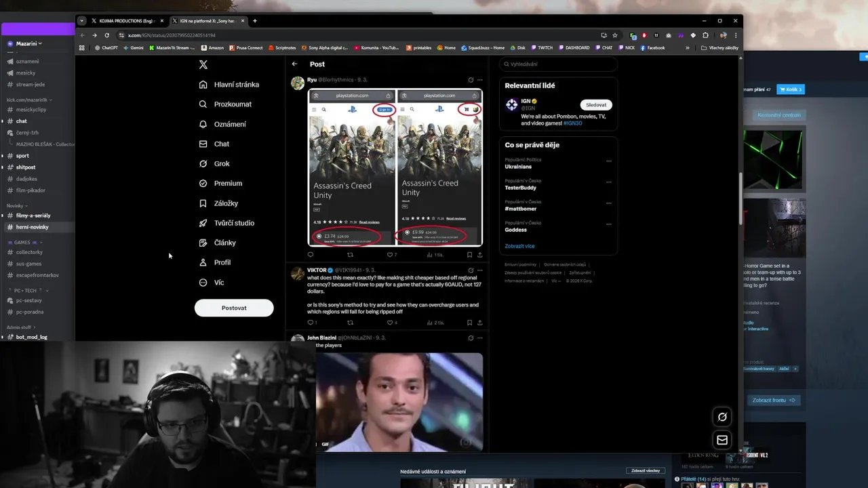Click the x.com address bar
The width and height of the screenshot is (868, 488).
[x=359, y=35]
